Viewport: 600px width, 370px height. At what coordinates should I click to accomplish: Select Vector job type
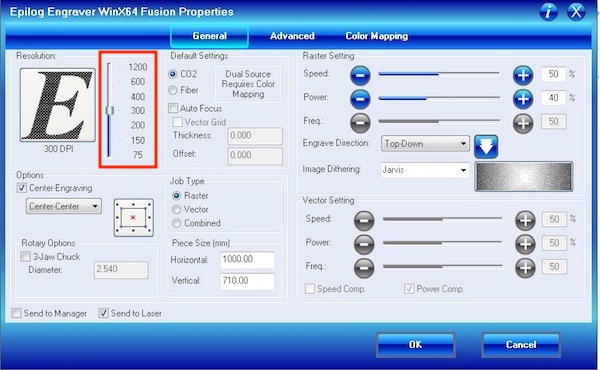click(176, 210)
